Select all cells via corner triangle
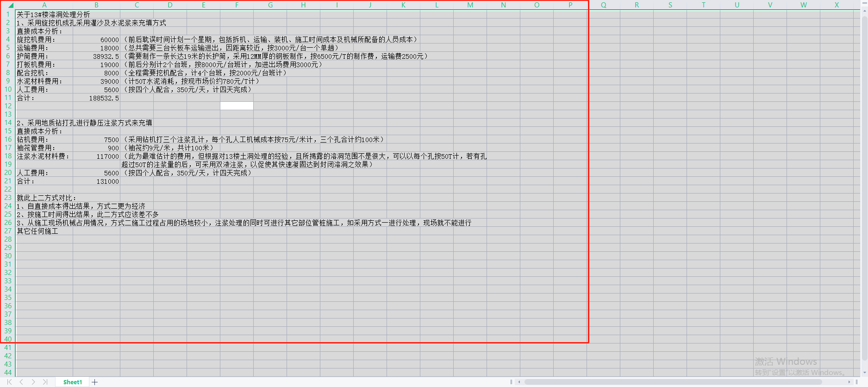The height and width of the screenshot is (387, 868). (x=10, y=5)
